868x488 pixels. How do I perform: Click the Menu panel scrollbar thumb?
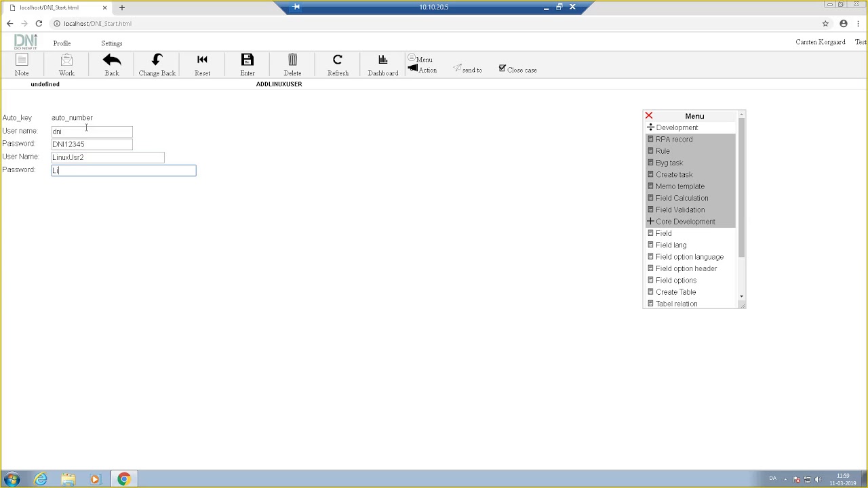(x=741, y=187)
